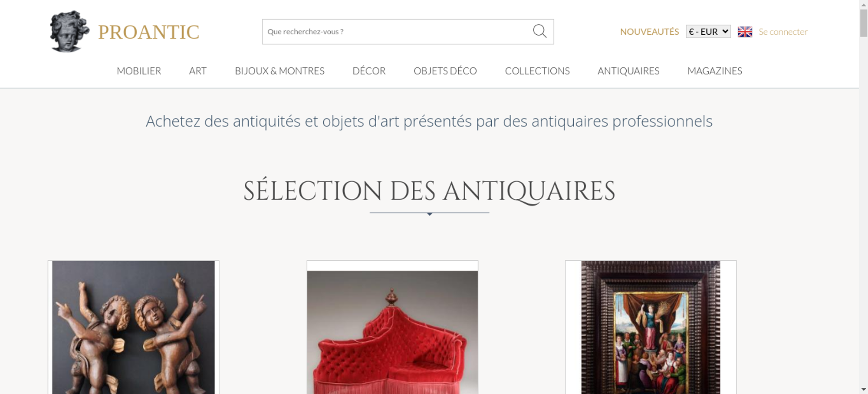Viewport: 868px width, 394px height.
Task: Click the Se connecter link
Action: pyautogui.click(x=783, y=32)
